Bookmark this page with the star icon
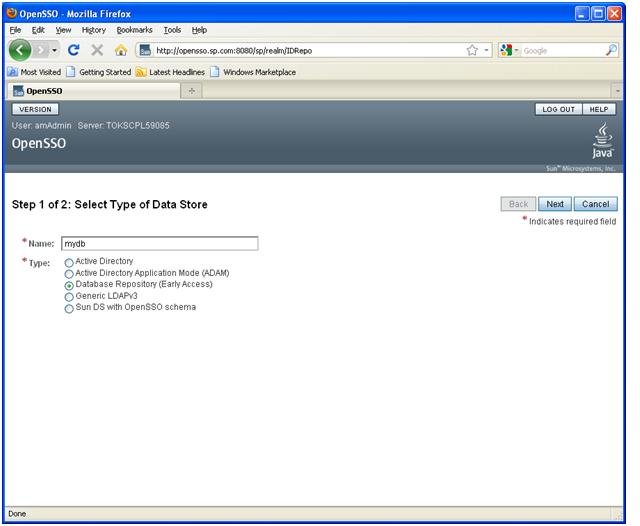 pos(472,50)
